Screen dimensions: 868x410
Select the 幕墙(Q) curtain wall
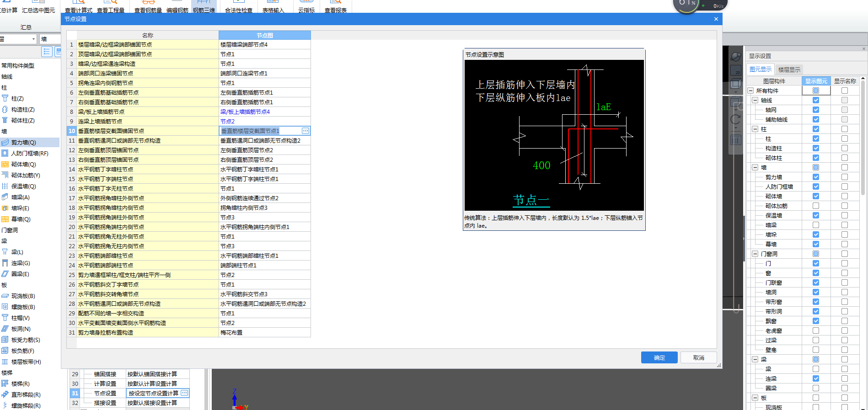pyautogui.click(x=20, y=219)
